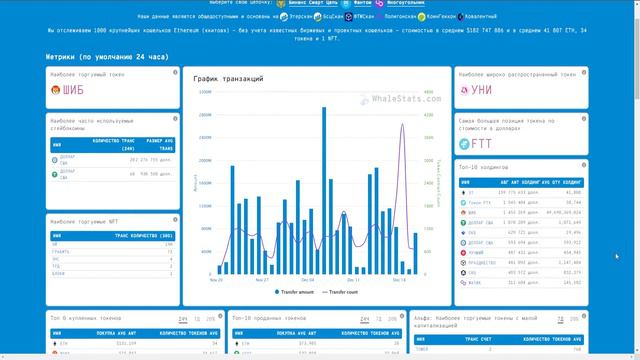Open info icon for Альфа small-cap card

click(584, 316)
